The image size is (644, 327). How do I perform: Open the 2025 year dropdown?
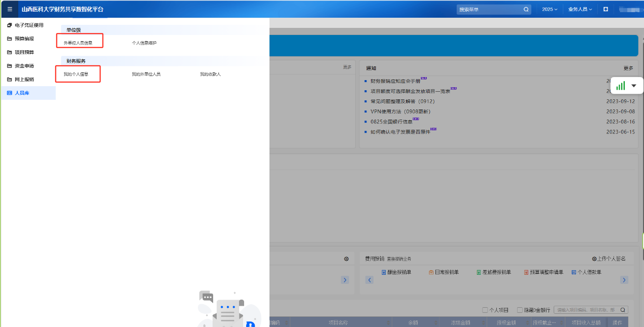[549, 9]
